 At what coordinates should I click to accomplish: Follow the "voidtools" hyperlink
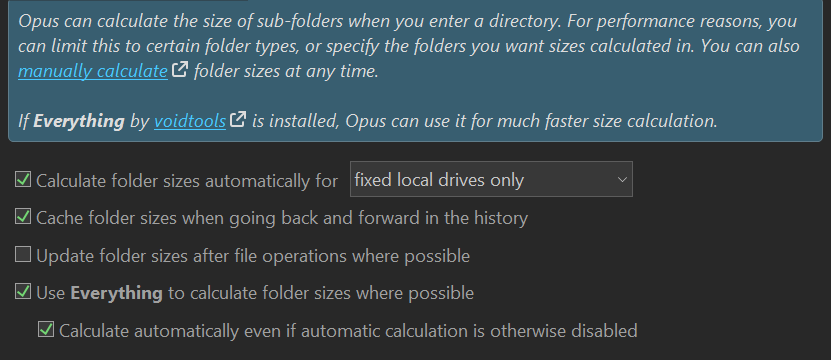click(x=190, y=121)
